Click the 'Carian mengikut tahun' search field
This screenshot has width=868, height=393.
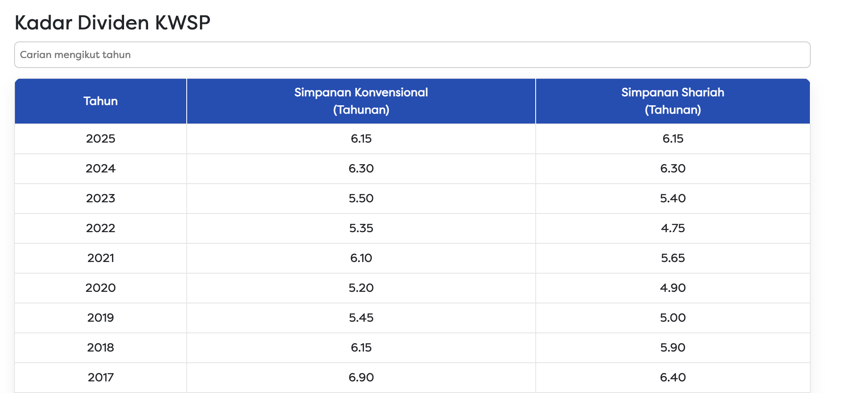coord(412,55)
